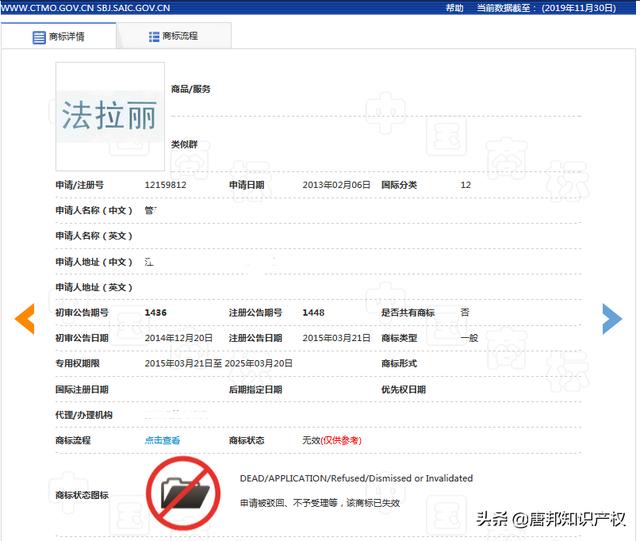Go to next trademark with blue arrow

coord(612,319)
